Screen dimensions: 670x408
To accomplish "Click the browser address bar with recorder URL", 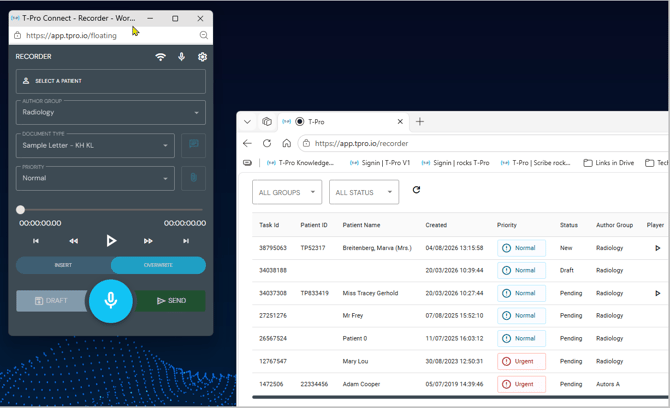I will click(483, 144).
